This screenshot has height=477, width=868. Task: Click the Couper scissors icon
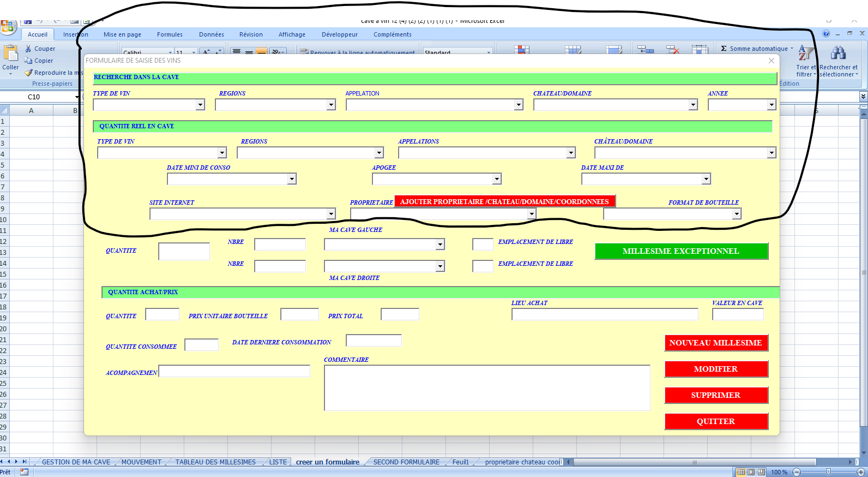(x=28, y=49)
